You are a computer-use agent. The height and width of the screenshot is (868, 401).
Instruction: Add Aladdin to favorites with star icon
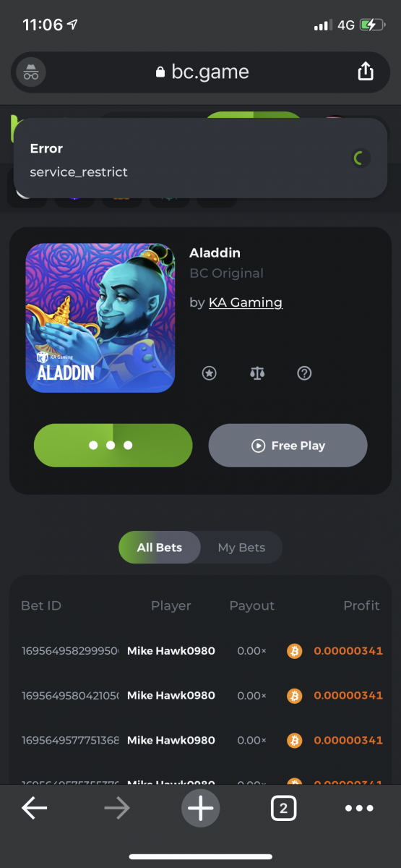pyautogui.click(x=209, y=373)
